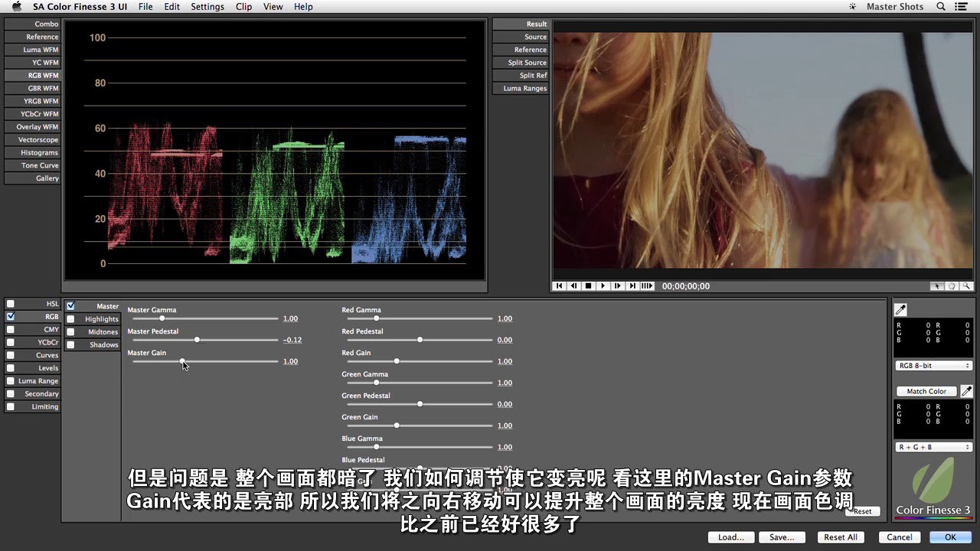
Task: Step forward one frame in the preview
Action: click(618, 286)
